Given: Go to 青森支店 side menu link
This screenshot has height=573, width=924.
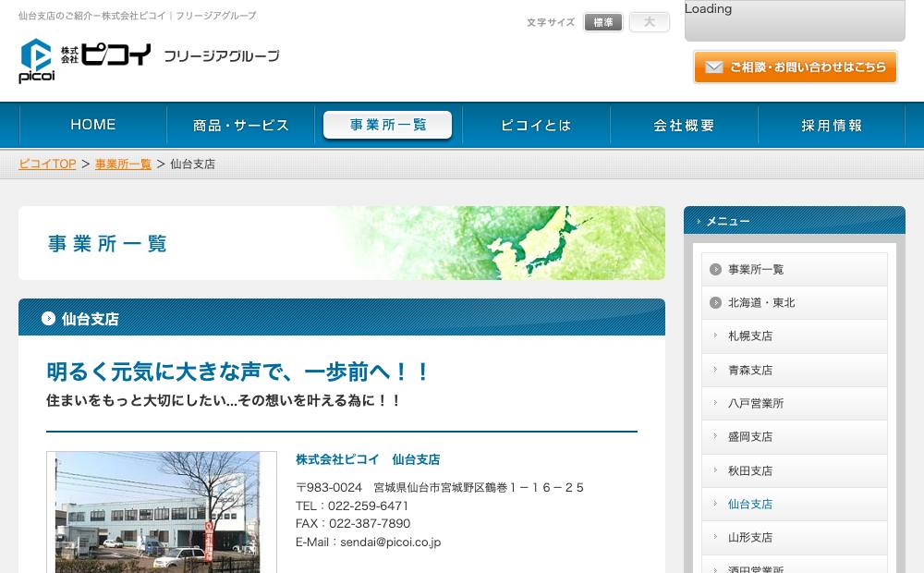Looking at the screenshot, I should [x=795, y=370].
